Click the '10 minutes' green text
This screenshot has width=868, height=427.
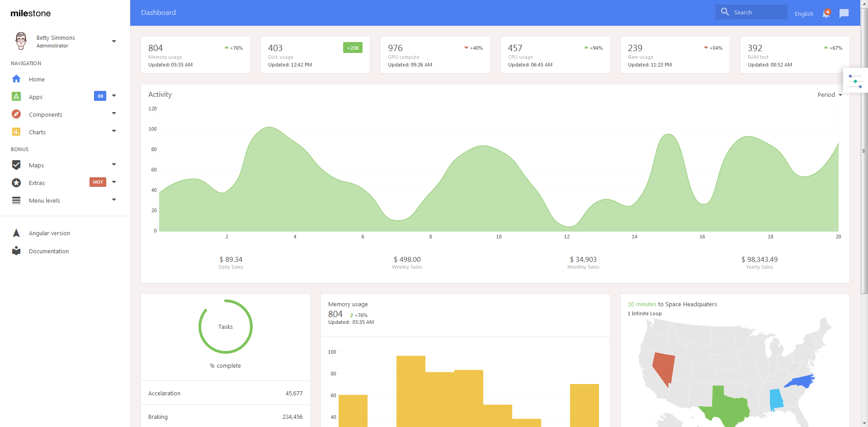coord(642,304)
